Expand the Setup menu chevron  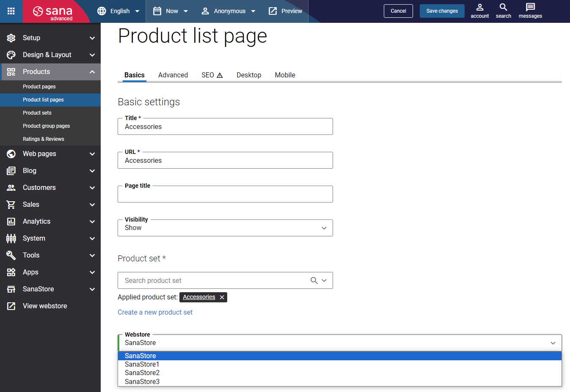(92, 38)
